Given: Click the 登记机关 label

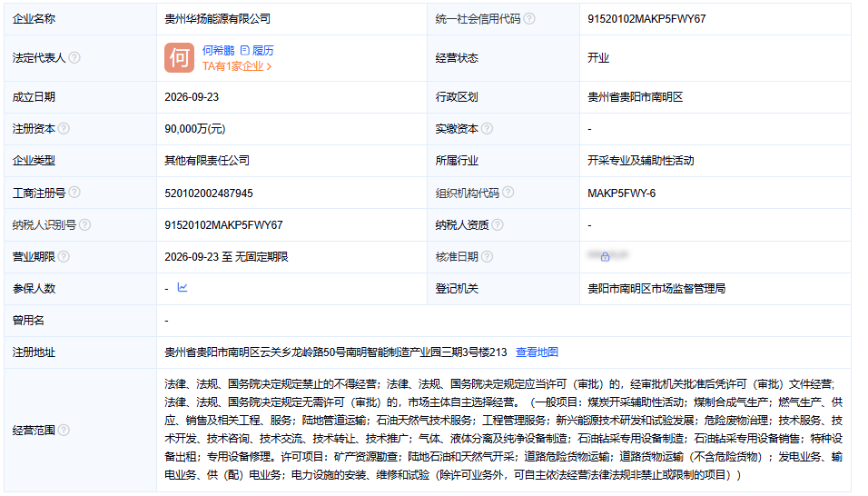Looking at the screenshot, I should [x=457, y=288].
